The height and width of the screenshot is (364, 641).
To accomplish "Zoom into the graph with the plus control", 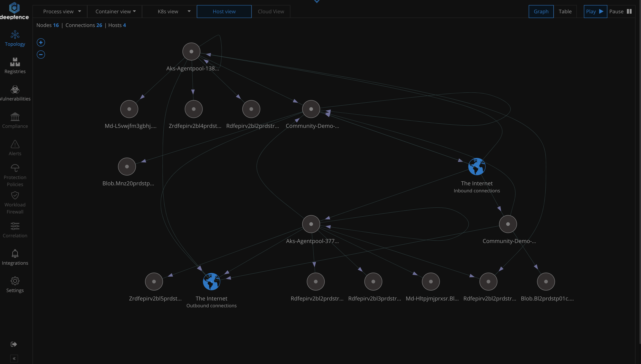I will coord(41,42).
